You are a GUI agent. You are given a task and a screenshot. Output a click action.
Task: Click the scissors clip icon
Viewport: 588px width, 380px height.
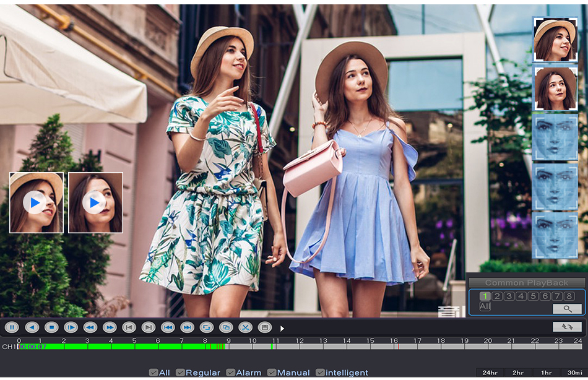pos(245,327)
